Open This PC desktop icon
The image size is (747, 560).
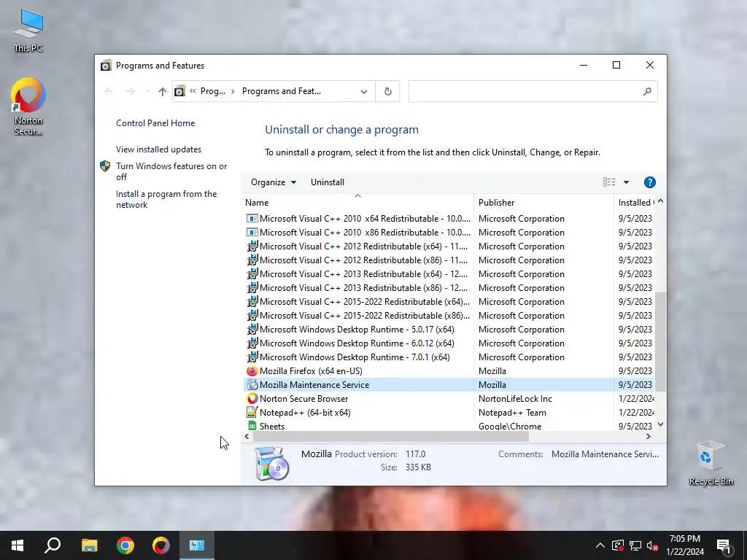[28, 29]
